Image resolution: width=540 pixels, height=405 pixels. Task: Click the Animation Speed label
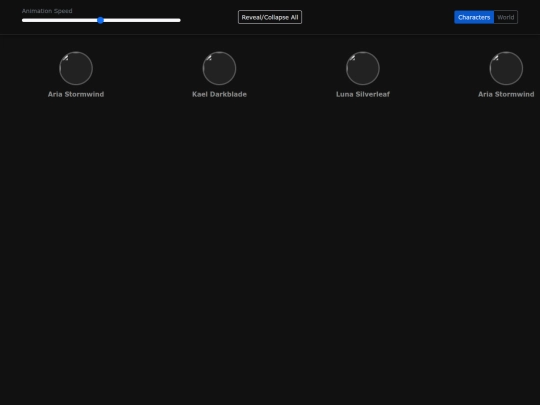[47, 11]
